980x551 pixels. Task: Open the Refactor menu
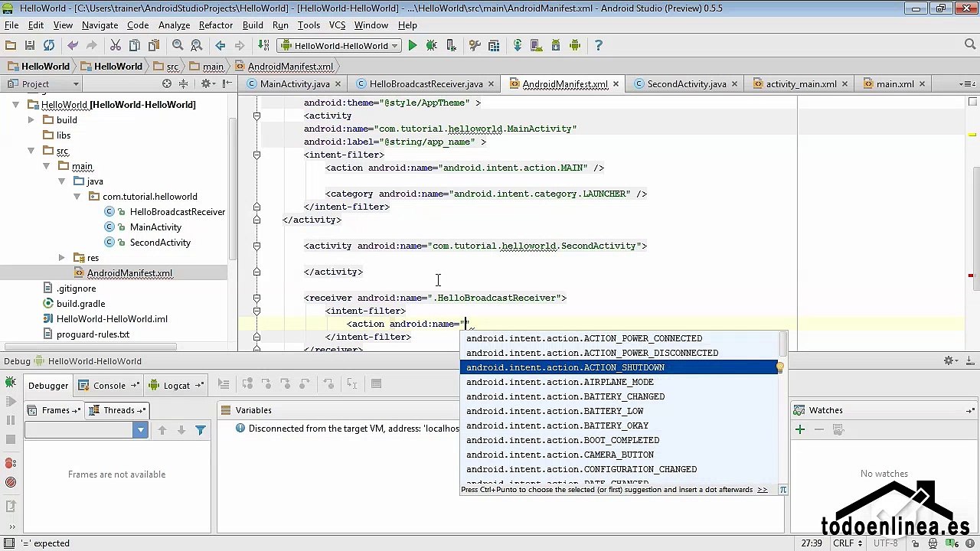[216, 25]
